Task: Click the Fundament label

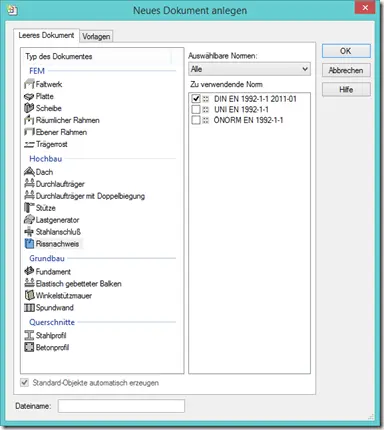Action: (x=53, y=272)
